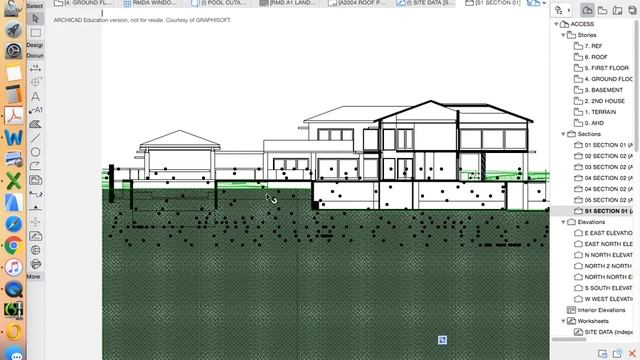Screen dimensions: 640x360
Task: Open Adobe Acrobat in the Dock
Action: [x=13, y=116]
